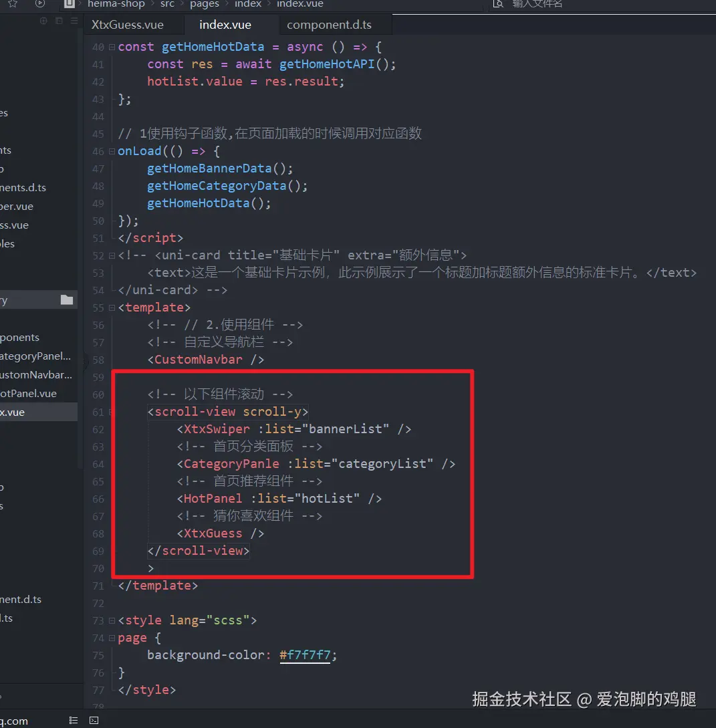Open the ss.vue file in sidebar
This screenshot has height=728, width=716.
[15, 225]
